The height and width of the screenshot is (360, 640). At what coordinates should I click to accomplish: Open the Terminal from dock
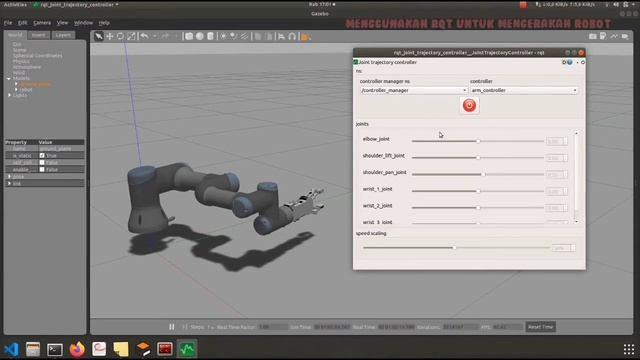pyautogui.click(x=55, y=349)
